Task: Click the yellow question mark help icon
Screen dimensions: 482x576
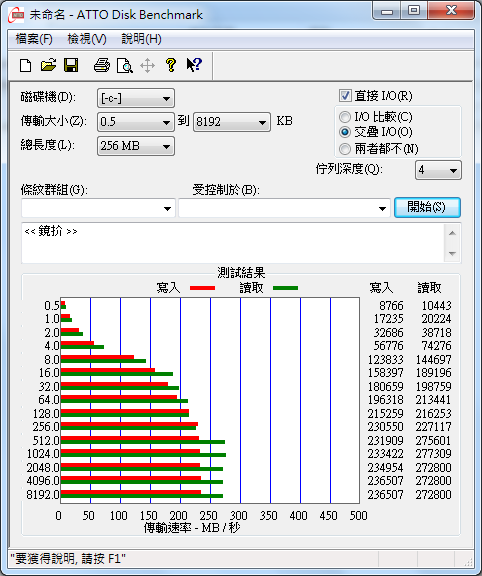Action: click(x=170, y=65)
